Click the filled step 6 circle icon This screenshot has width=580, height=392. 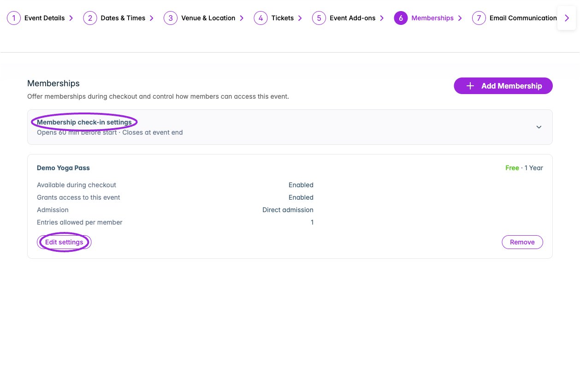pyautogui.click(x=401, y=18)
